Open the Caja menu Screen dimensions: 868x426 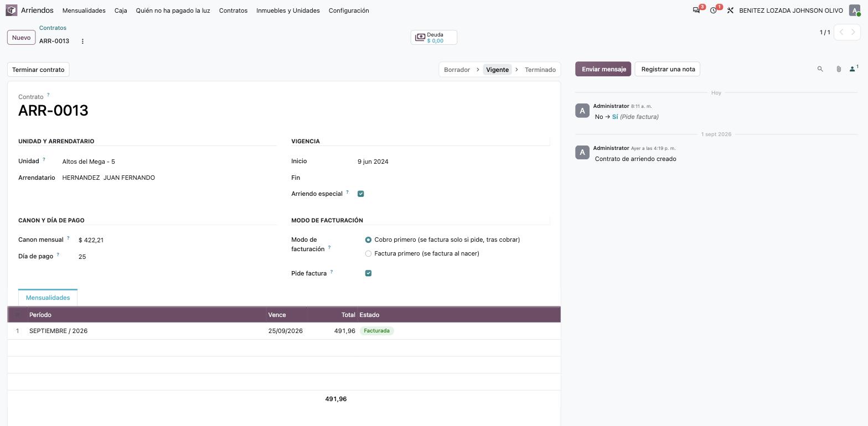click(121, 11)
